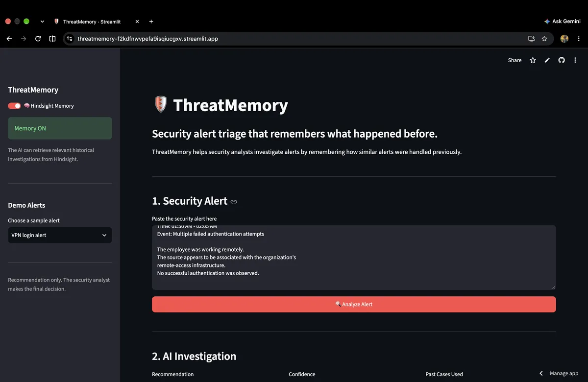Open the browser side panel icon
Image resolution: width=588 pixels, height=382 pixels.
point(52,39)
